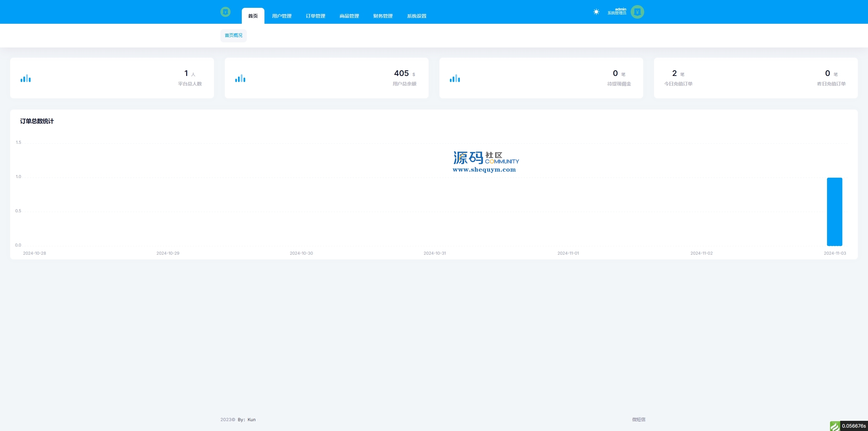Click the 微短信 footer link
This screenshot has width=868, height=431.
coord(638,419)
